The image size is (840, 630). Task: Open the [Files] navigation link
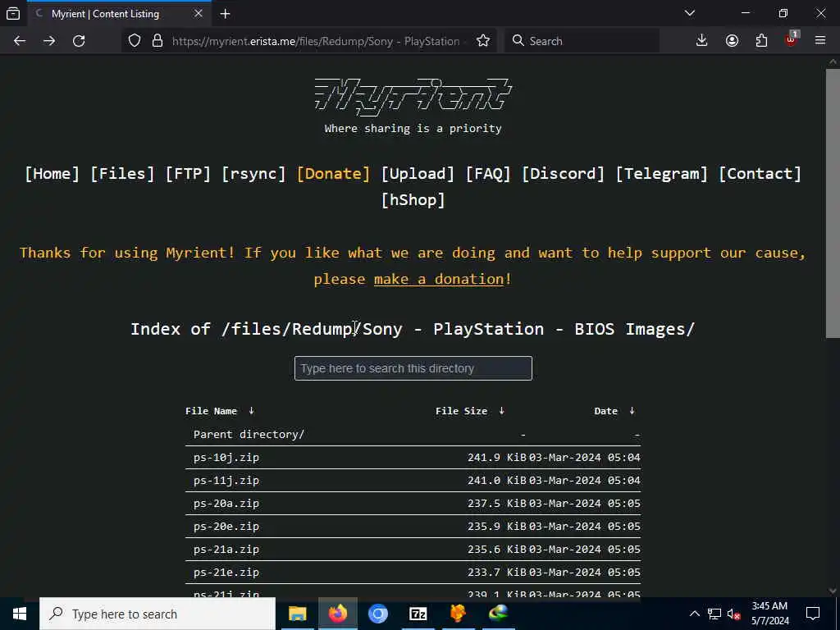(x=123, y=174)
